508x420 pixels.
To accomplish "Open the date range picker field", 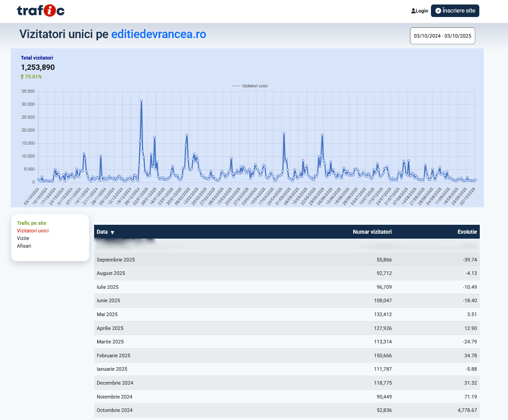I will point(442,36).
